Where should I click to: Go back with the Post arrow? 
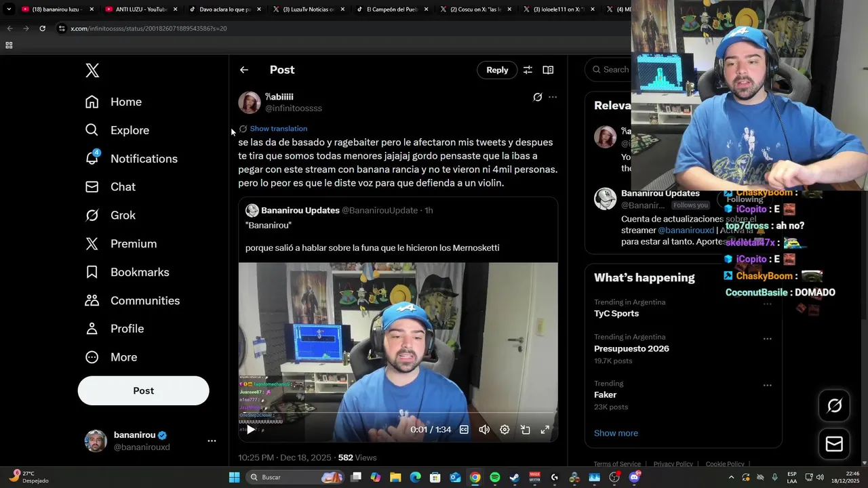[244, 70]
